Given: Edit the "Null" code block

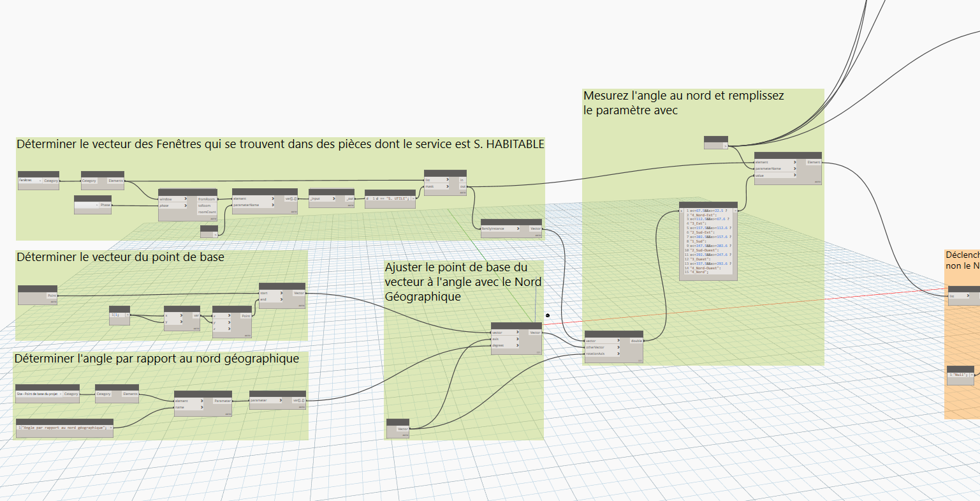Looking at the screenshot, I should pos(960,375).
